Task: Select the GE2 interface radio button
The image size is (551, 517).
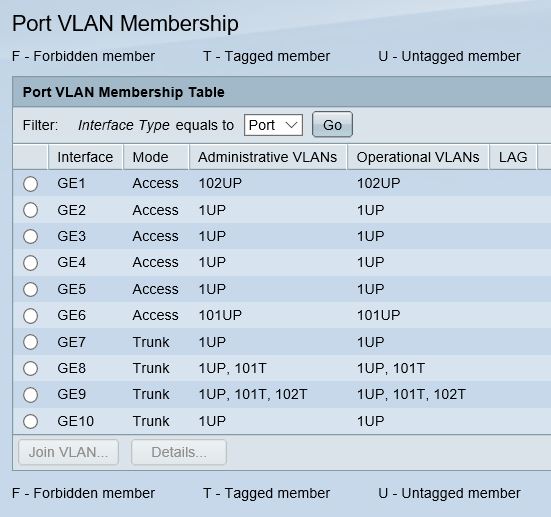Action: click(31, 210)
